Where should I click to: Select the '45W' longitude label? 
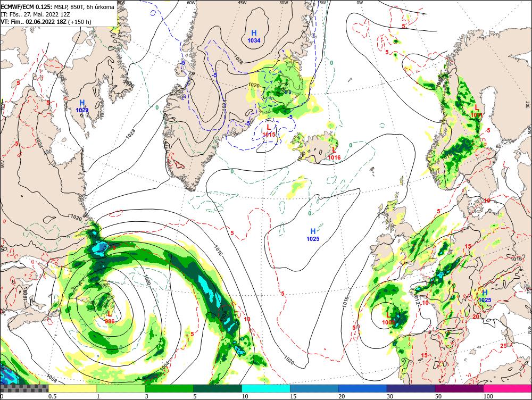pyautogui.click(x=242, y=3)
